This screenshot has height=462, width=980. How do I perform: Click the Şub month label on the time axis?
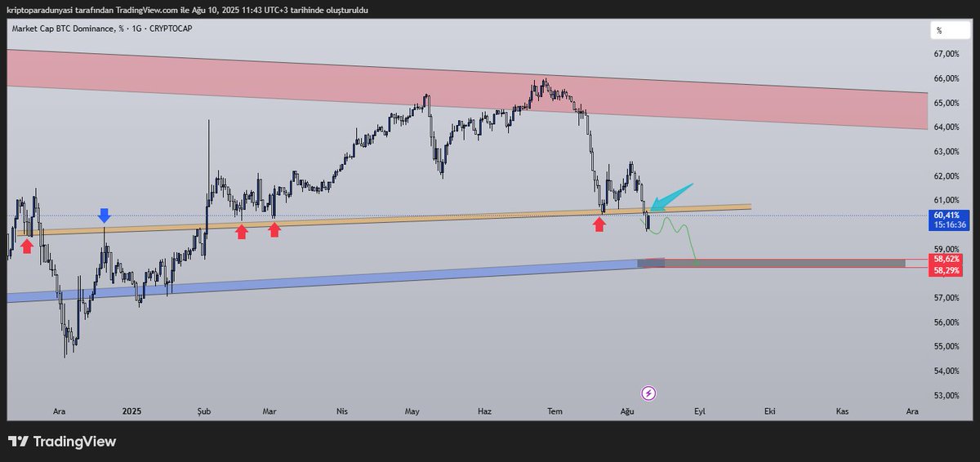[x=204, y=412]
